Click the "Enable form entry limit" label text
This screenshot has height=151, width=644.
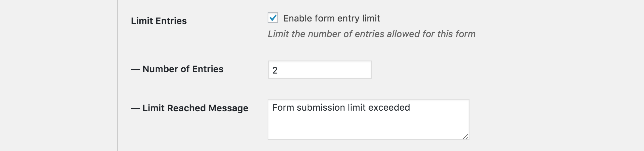point(331,19)
